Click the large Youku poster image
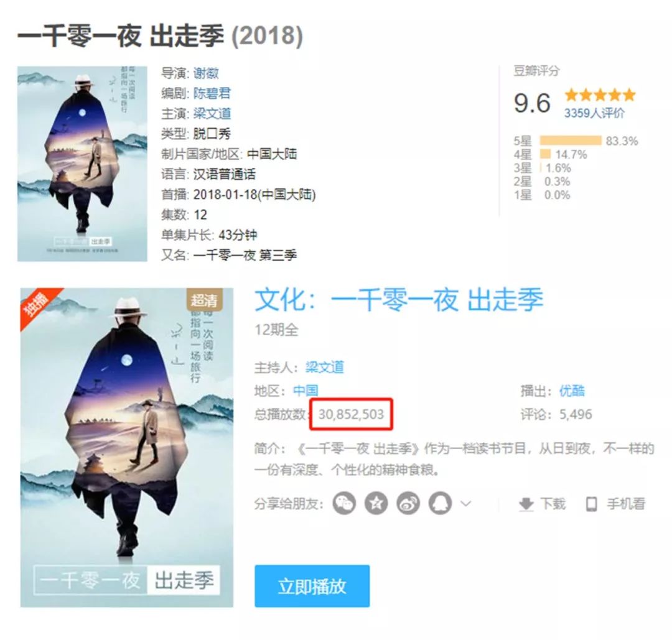The image size is (672, 640). coord(127,447)
